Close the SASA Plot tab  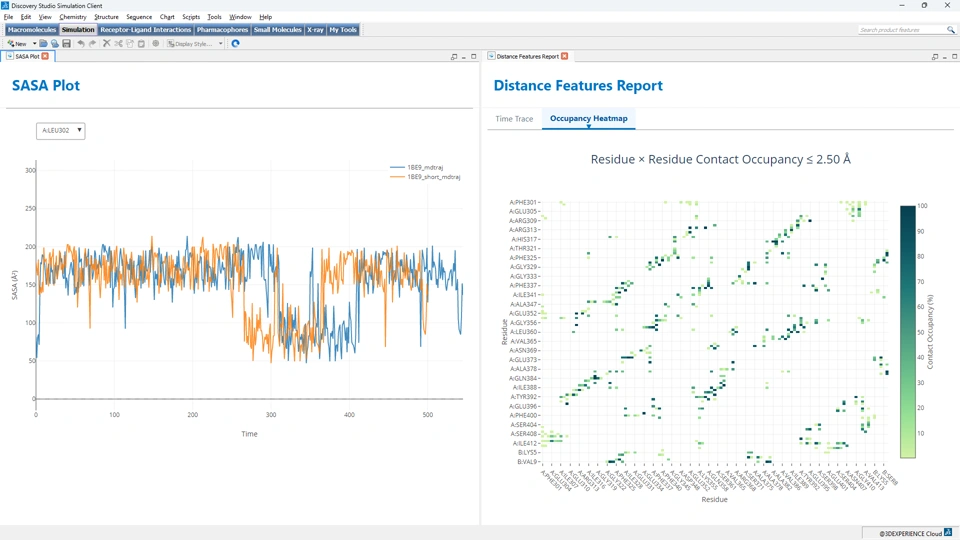[45, 56]
